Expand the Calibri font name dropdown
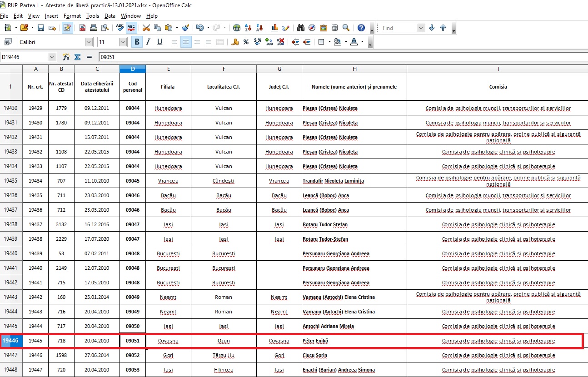 coord(89,42)
